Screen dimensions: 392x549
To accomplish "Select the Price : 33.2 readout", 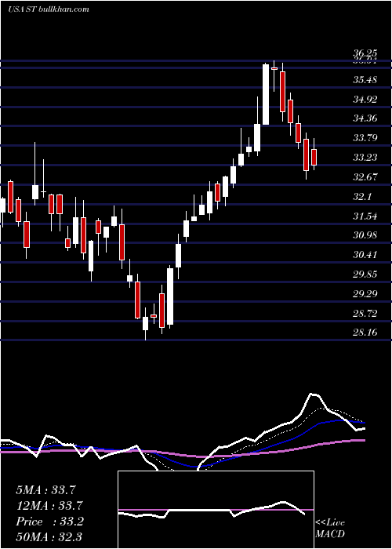I will (49, 522).
